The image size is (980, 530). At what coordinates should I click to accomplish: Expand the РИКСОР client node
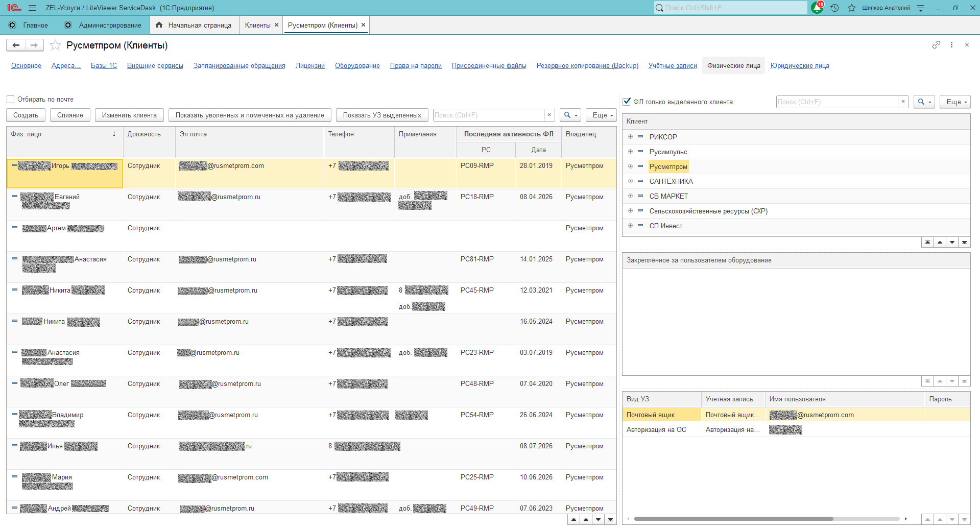click(x=630, y=137)
